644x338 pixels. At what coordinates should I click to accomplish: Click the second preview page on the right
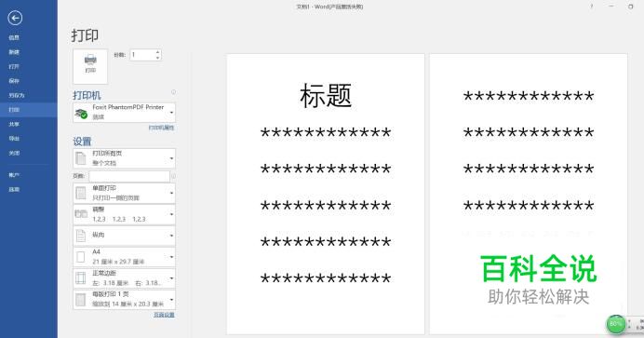pyautogui.click(x=529, y=194)
